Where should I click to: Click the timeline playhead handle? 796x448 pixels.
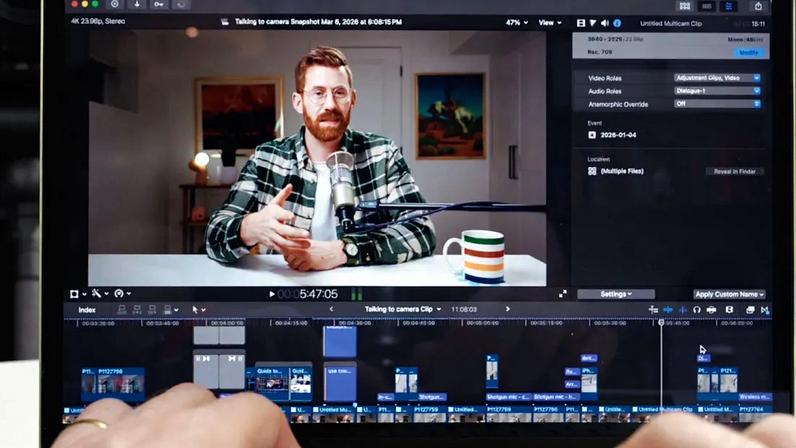pyautogui.click(x=661, y=322)
